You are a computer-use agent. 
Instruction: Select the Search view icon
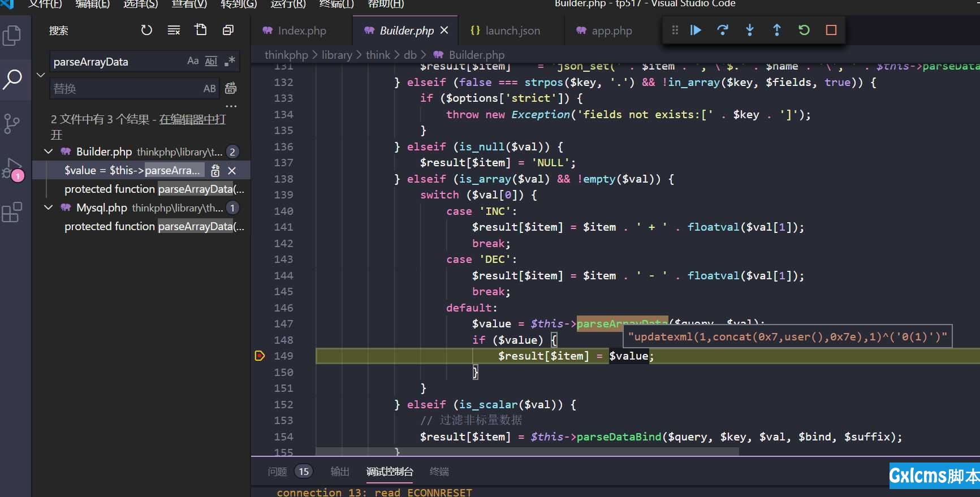pyautogui.click(x=12, y=80)
